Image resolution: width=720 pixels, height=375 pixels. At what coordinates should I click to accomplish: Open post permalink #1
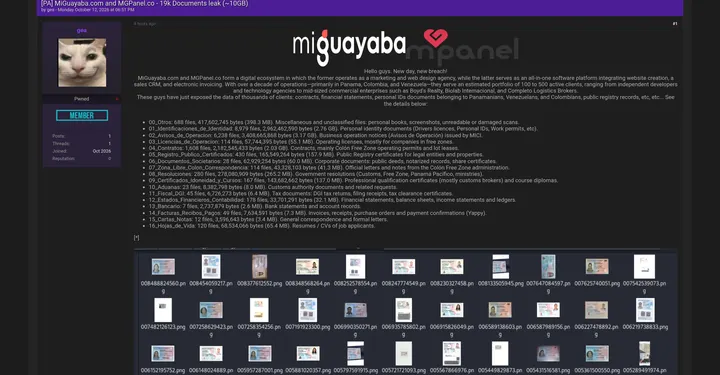pyautogui.click(x=675, y=23)
